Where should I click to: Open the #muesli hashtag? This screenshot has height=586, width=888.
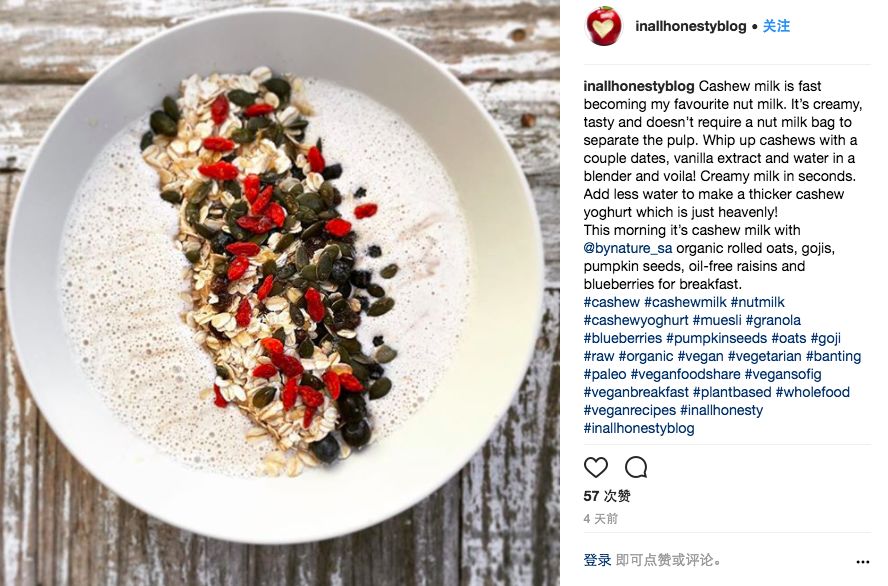(717, 320)
